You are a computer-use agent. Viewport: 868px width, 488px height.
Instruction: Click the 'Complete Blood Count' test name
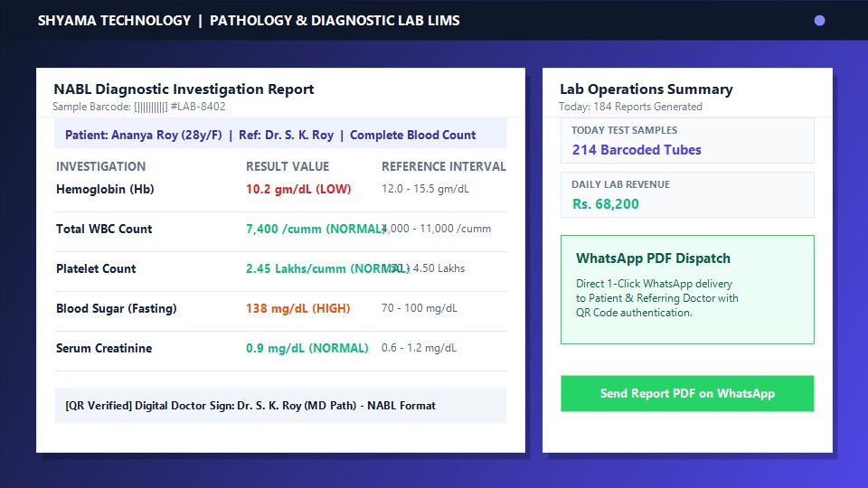412,135
